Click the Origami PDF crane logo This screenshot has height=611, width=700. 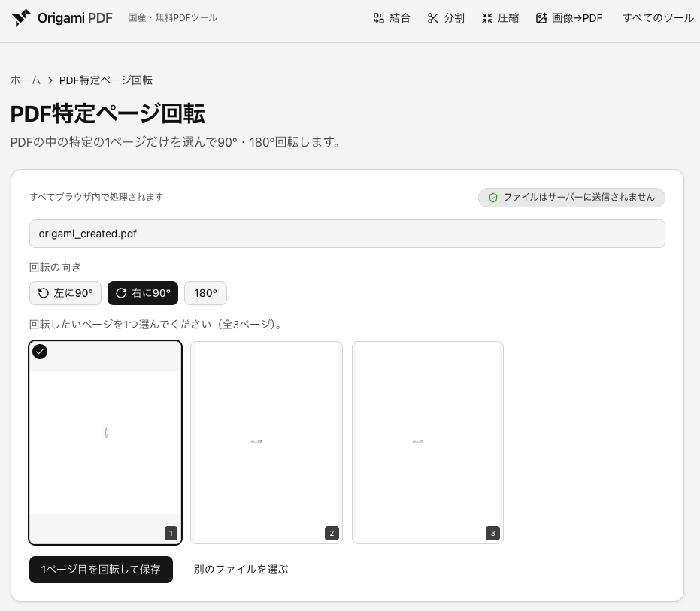(x=21, y=18)
